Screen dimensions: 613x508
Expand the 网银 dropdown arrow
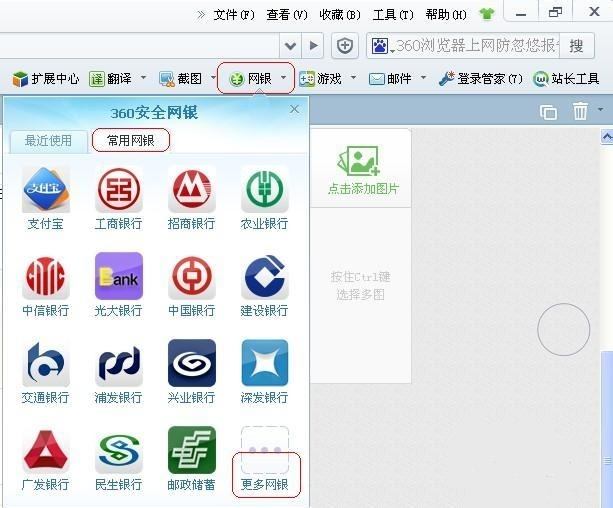(x=283, y=77)
